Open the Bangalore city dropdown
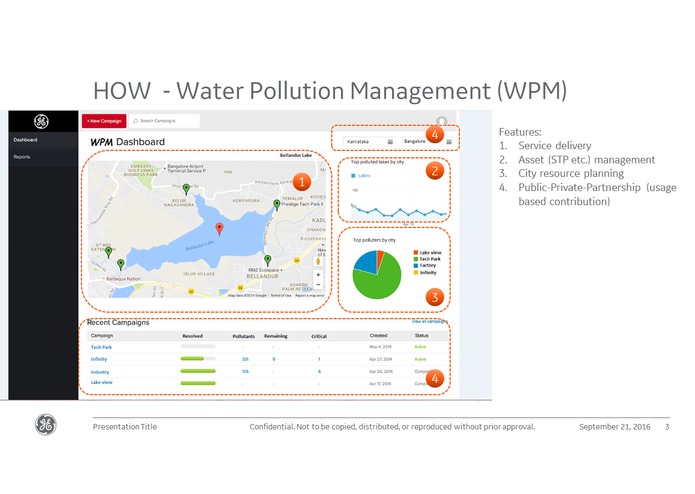This screenshot has height=494, width=695. pyautogui.click(x=427, y=142)
